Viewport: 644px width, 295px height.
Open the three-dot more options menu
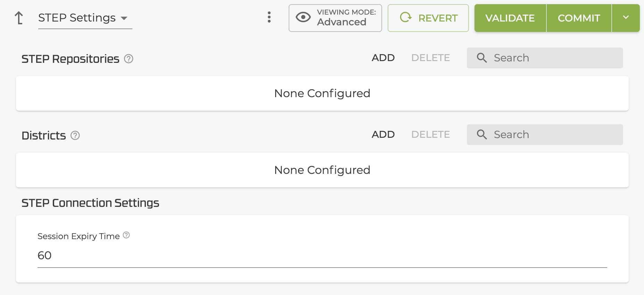(x=269, y=17)
